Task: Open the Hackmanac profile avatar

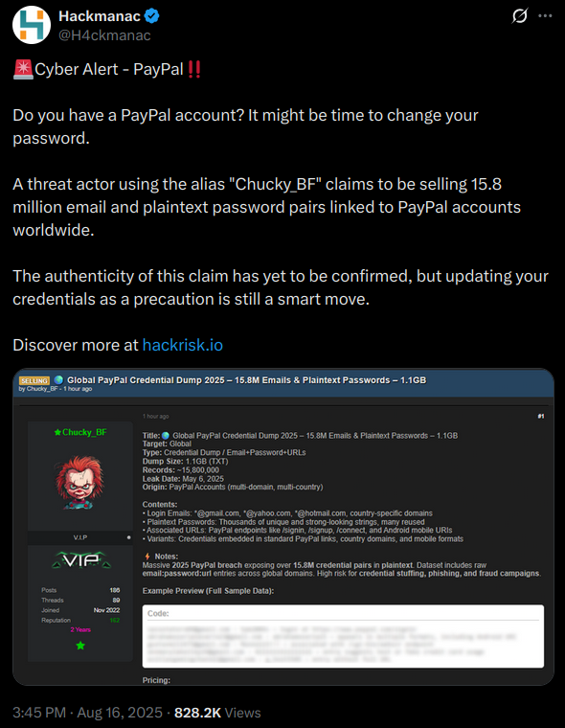Action: click(x=31, y=25)
